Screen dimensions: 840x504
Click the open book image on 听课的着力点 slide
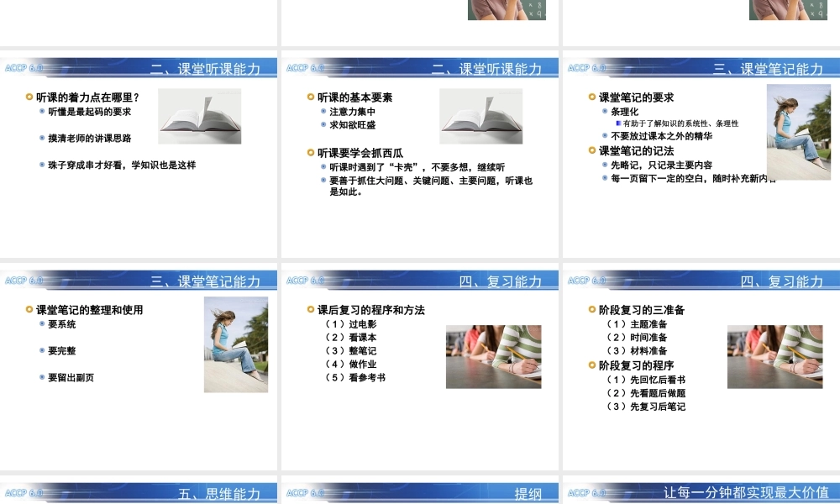198,116
